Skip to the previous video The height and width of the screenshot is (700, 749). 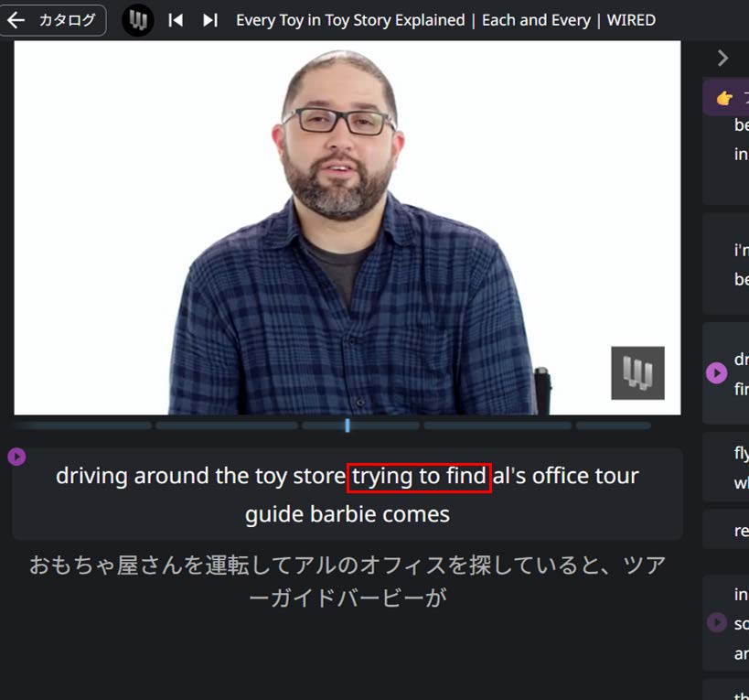176,20
